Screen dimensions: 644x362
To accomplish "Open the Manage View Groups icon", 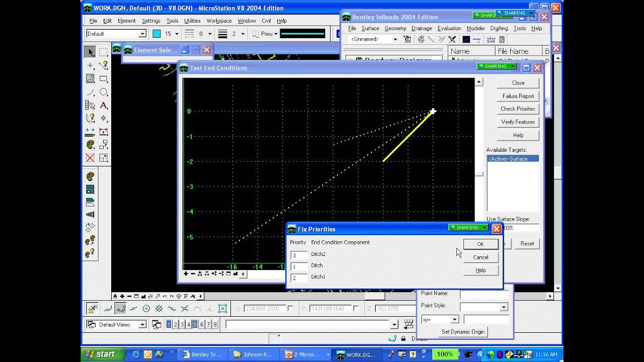I will tap(156, 325).
